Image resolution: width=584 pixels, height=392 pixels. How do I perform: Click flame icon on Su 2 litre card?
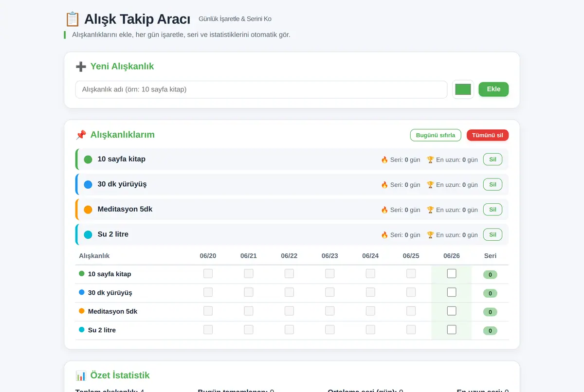coord(384,235)
